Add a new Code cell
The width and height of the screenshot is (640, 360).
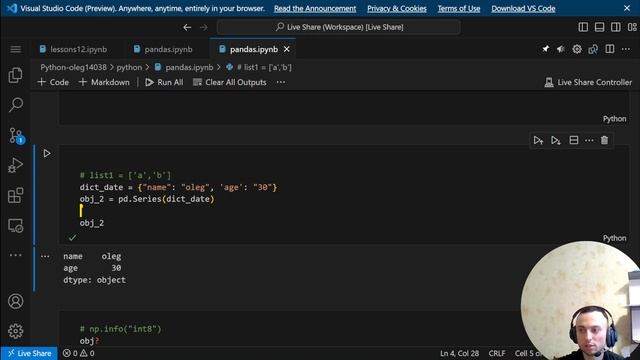[53, 82]
